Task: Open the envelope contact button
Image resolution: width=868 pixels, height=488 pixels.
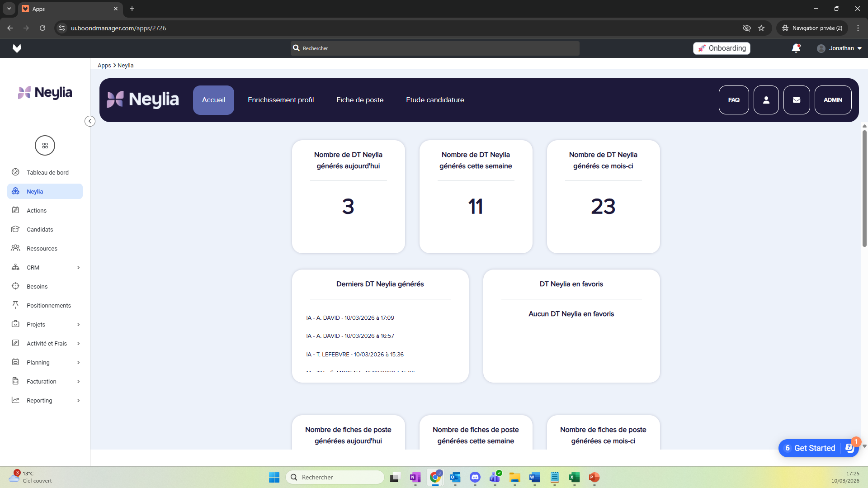Action: click(797, 100)
